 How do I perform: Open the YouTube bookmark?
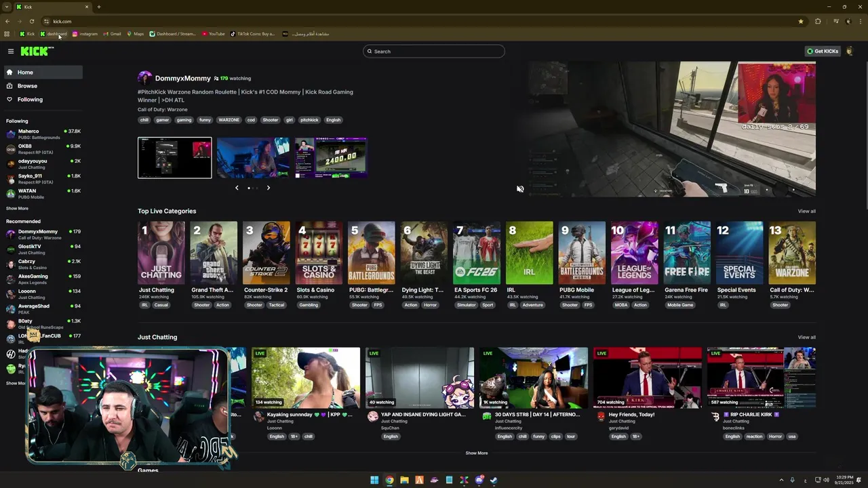[x=214, y=34]
